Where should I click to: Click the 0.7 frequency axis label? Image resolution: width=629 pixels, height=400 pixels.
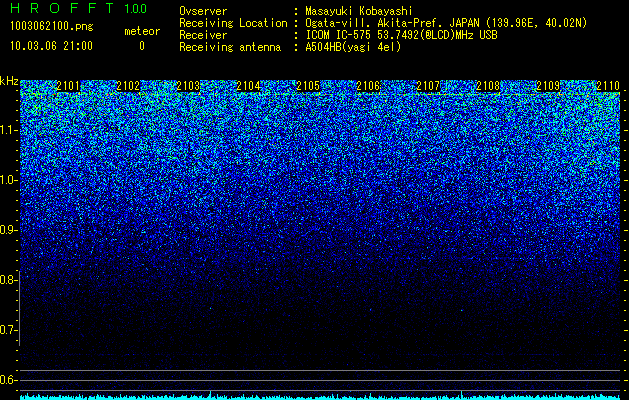coord(8,330)
